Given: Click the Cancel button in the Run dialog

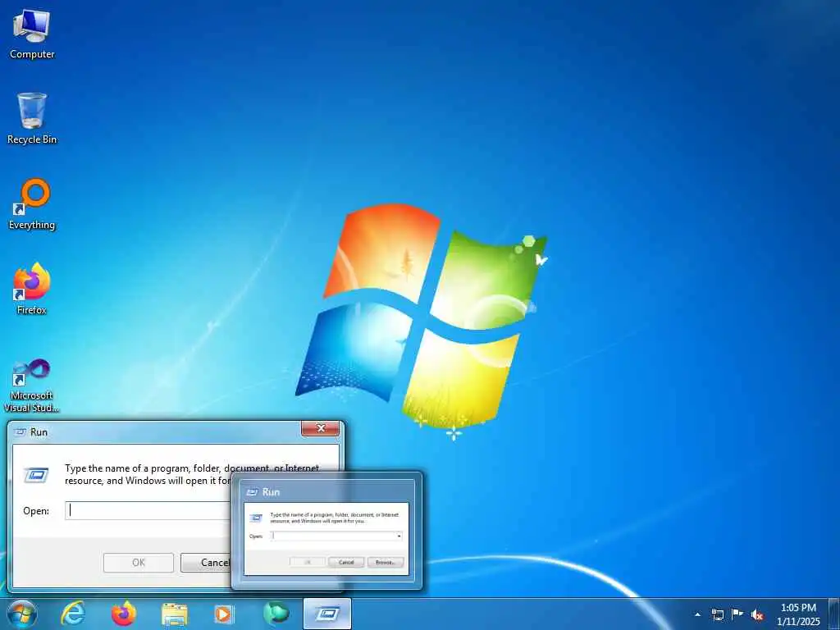Looking at the screenshot, I should pos(206,563).
